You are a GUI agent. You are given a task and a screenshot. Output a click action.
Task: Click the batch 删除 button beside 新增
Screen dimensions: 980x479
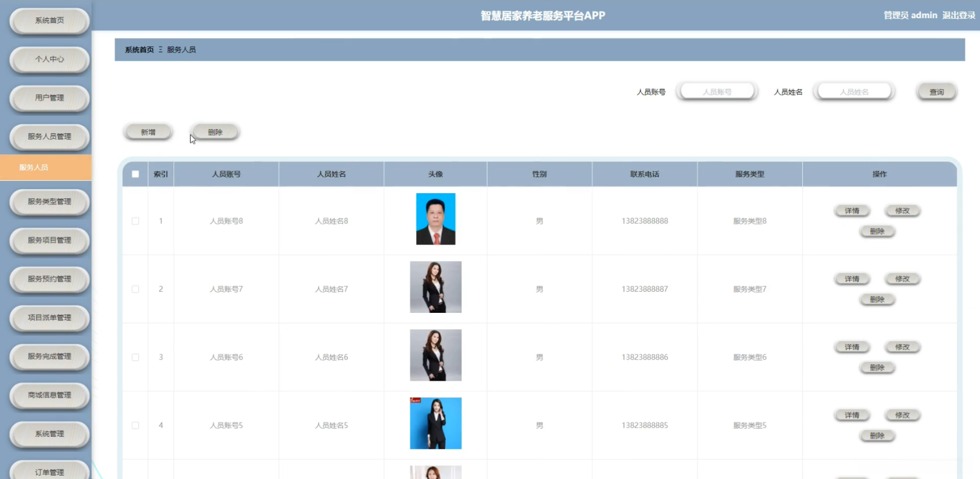point(215,132)
